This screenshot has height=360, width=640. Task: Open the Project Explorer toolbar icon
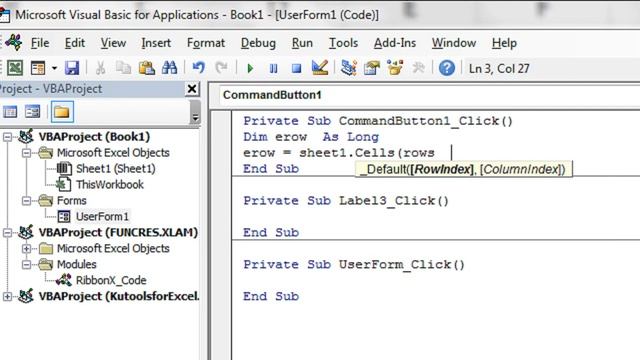349,68
